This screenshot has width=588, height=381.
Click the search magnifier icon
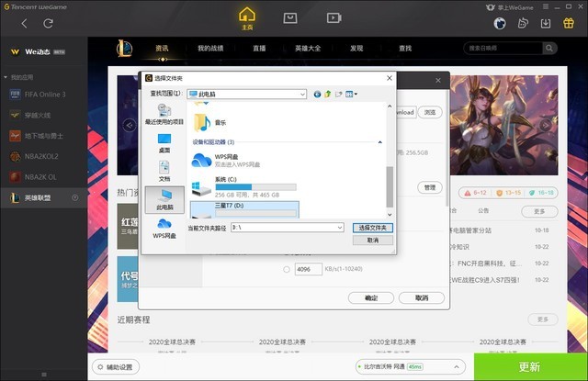(549, 48)
